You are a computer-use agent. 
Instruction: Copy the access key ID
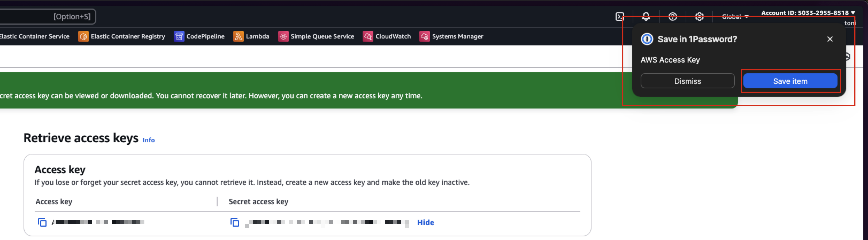point(42,222)
